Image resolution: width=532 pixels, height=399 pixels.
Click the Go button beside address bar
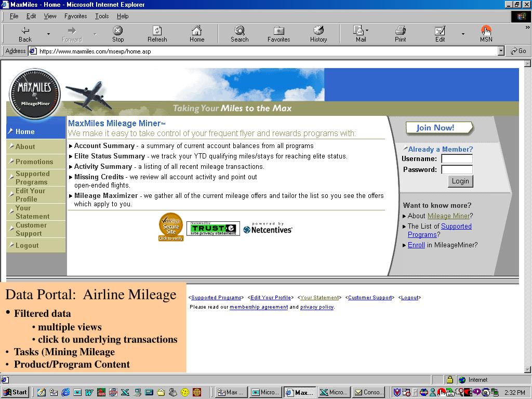(518, 51)
